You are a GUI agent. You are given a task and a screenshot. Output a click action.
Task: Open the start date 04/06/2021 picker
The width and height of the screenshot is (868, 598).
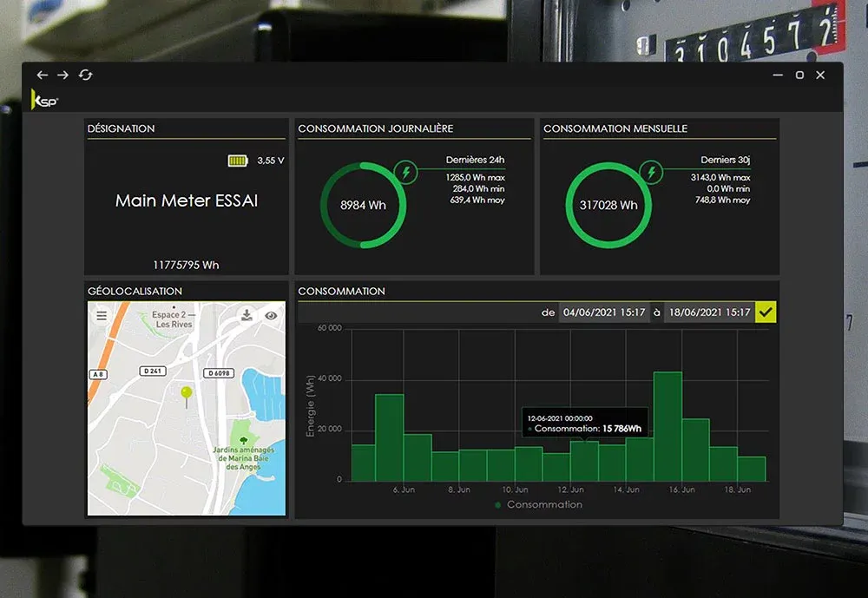tap(604, 312)
